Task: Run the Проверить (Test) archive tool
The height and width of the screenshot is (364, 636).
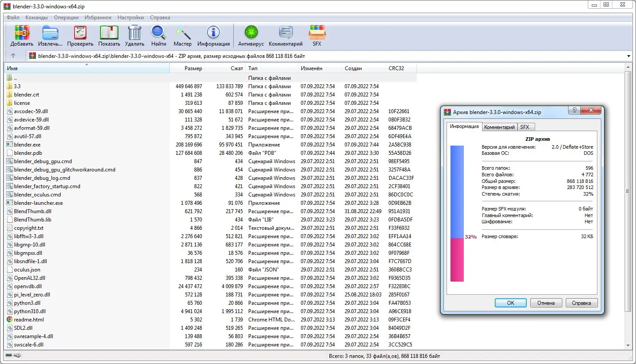Action: point(80,33)
